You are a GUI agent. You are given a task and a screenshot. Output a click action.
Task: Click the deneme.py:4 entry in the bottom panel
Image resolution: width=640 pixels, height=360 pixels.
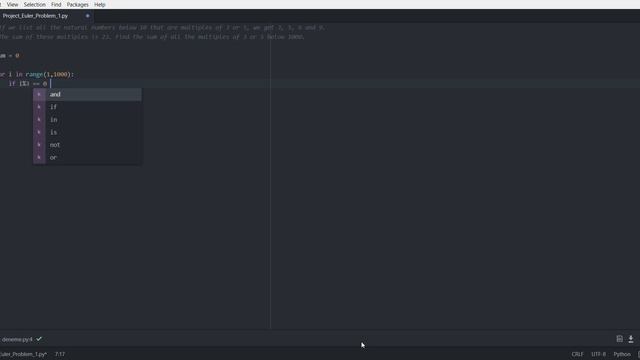[17, 339]
